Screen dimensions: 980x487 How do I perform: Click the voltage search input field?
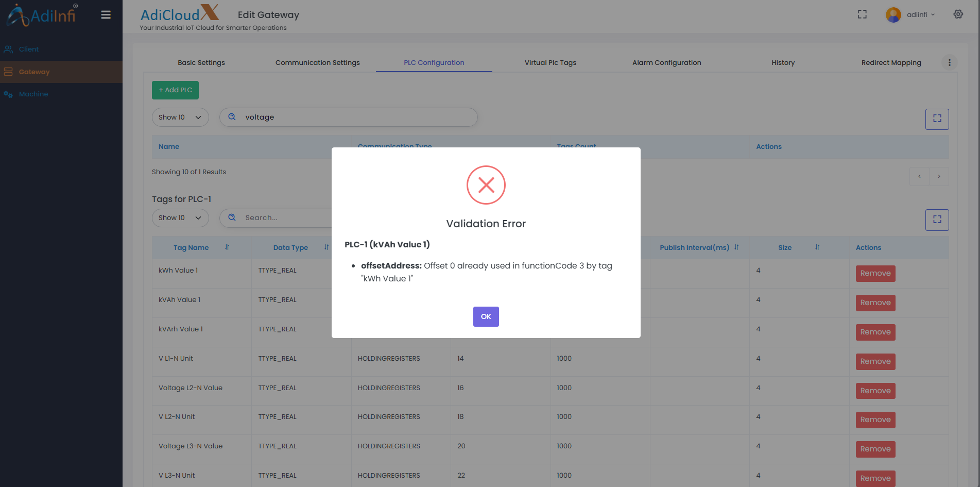[355, 117]
